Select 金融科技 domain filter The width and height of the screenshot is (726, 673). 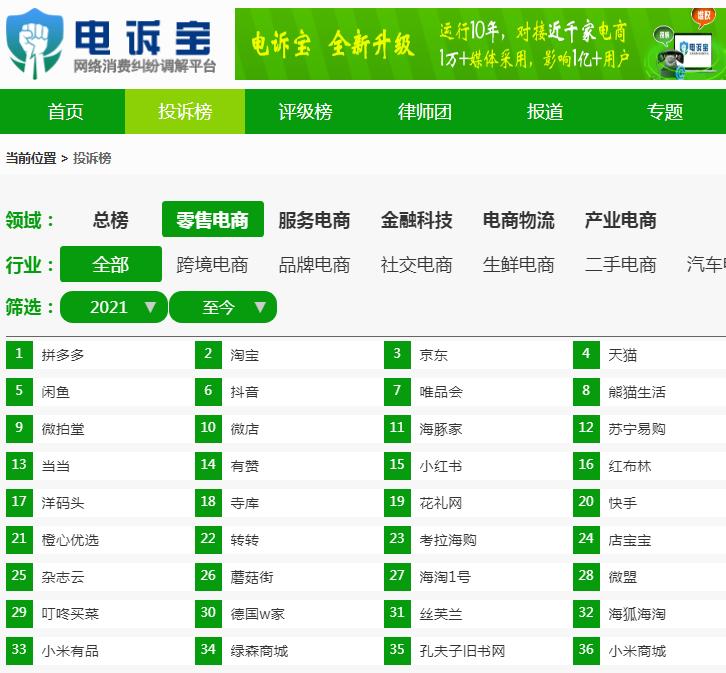pos(416,220)
